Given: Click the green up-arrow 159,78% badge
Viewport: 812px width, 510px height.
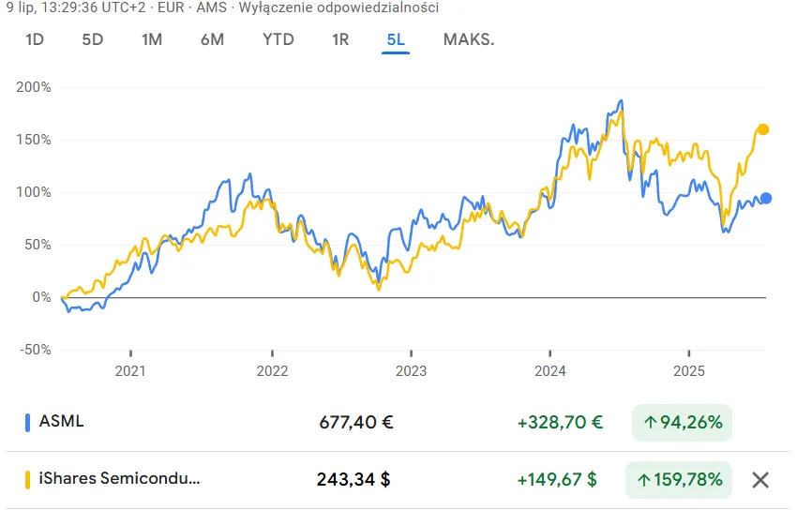Looking at the screenshot, I should (679, 480).
